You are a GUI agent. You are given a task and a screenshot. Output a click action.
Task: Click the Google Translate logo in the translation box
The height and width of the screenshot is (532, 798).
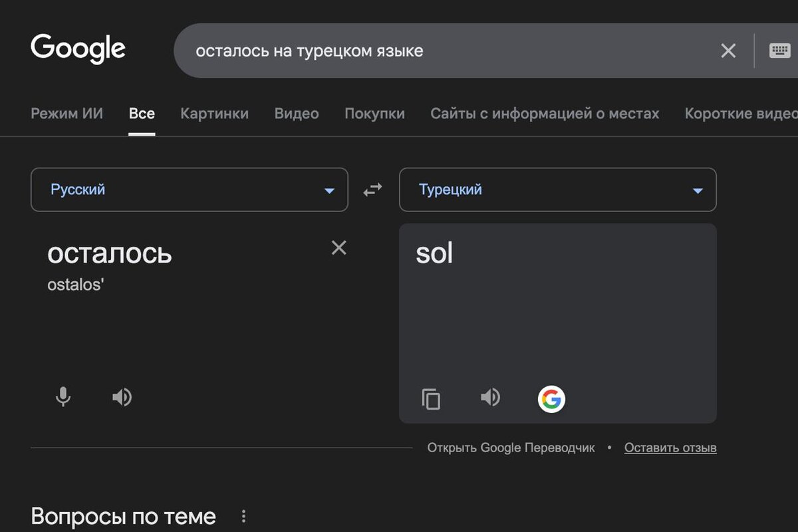point(551,399)
